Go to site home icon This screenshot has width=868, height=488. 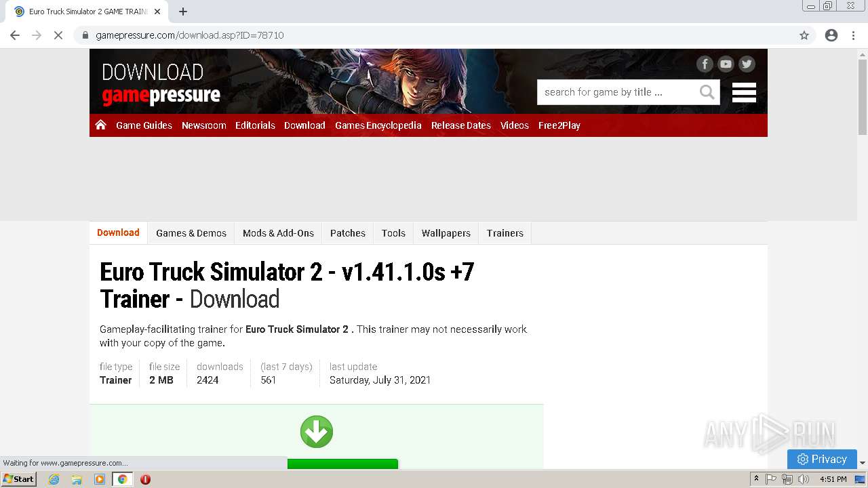[100, 125]
